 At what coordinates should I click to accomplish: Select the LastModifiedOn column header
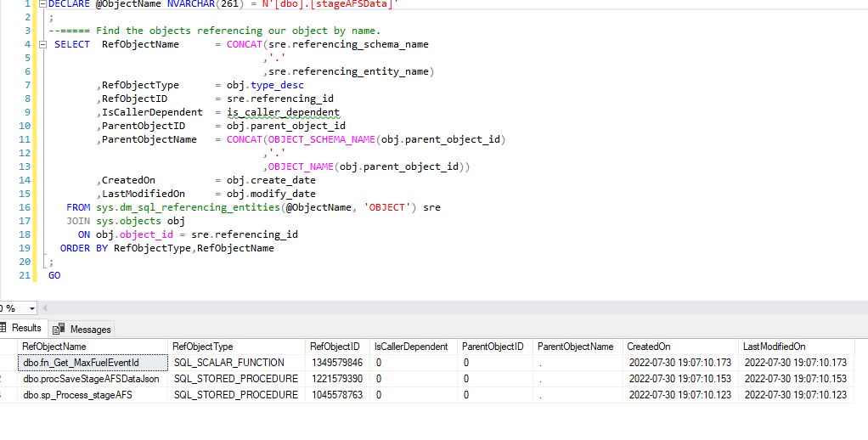(x=797, y=347)
